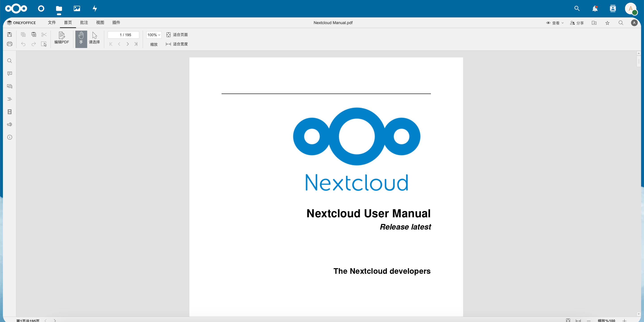Image resolution: width=644 pixels, height=322 pixels.
Task: Open Nextcloud unified search magnifier
Action: (x=577, y=8)
